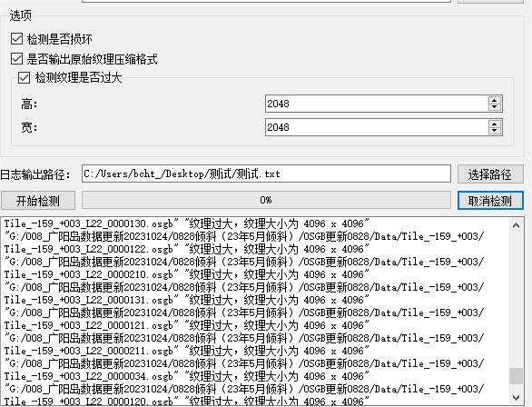Click log line Tile_-159_+003_L22_0000130.osgb
The image size is (532, 407).
tap(187, 223)
